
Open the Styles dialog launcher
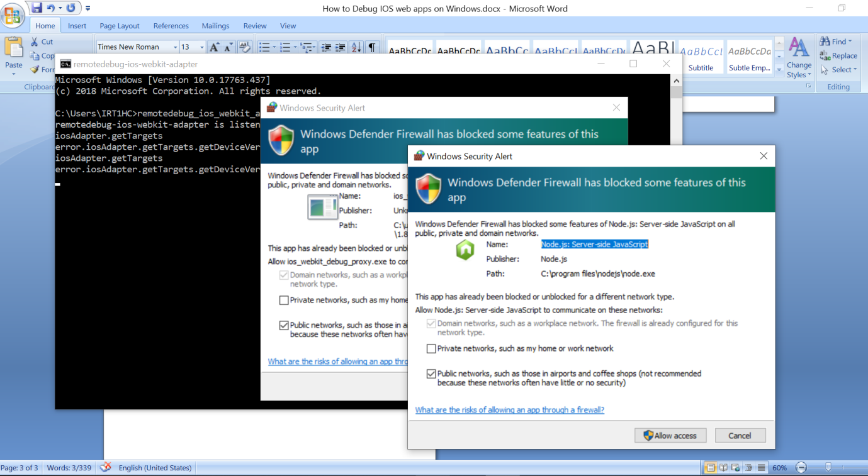(x=809, y=86)
